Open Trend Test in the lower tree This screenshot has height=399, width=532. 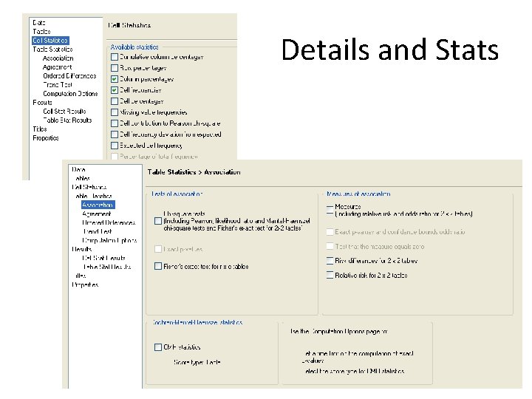point(98,231)
